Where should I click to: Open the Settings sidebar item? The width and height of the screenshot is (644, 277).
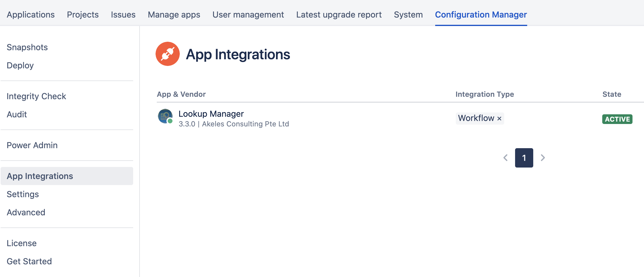[23, 194]
